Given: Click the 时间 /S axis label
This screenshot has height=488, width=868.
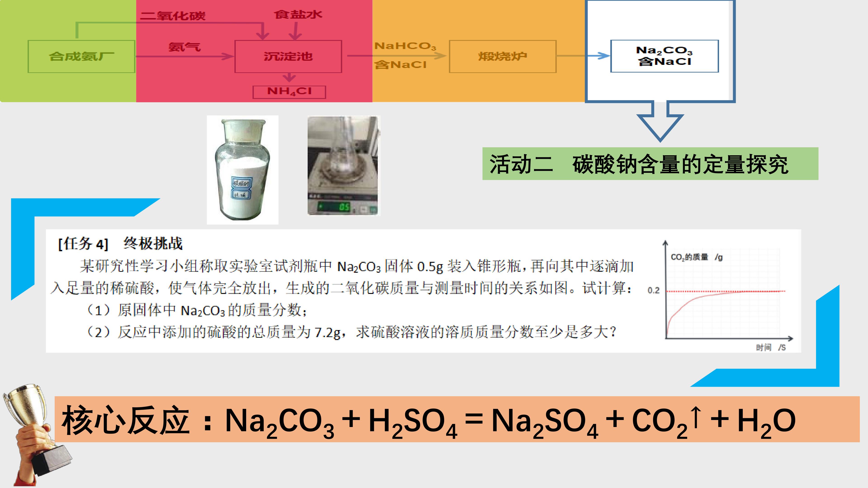Looking at the screenshot, I should 771,347.
